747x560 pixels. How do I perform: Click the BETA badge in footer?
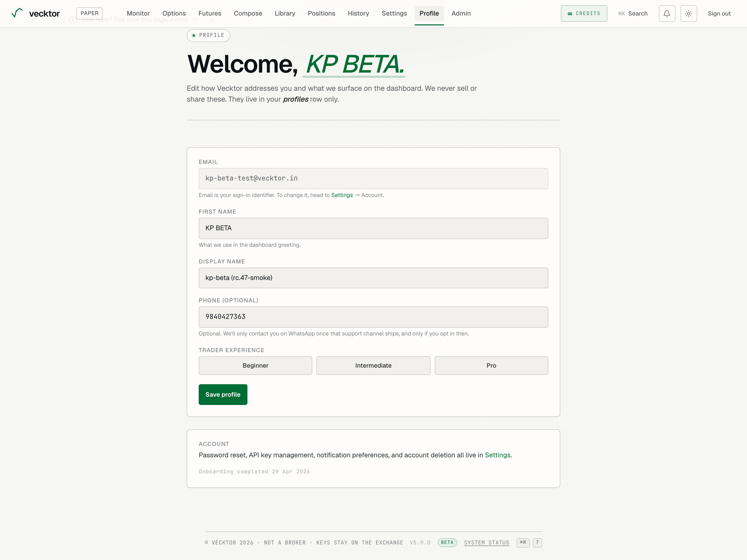point(447,542)
